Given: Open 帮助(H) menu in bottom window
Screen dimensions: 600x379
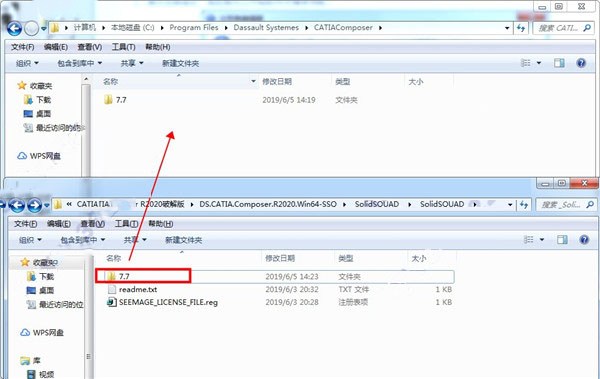Looking at the screenshot, I should click(160, 224).
